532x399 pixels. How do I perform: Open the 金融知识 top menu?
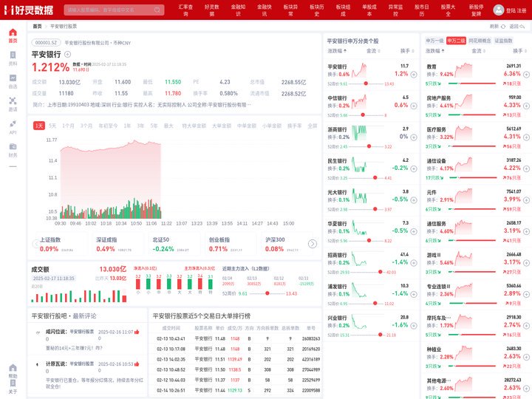click(238, 10)
